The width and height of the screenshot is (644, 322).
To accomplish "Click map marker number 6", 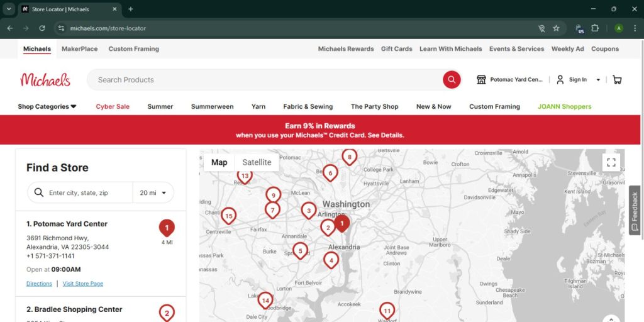I will tap(330, 173).
